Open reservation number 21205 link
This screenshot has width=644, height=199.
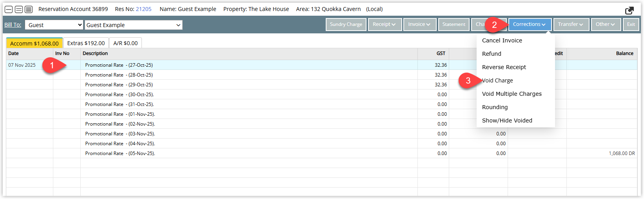coord(143,9)
